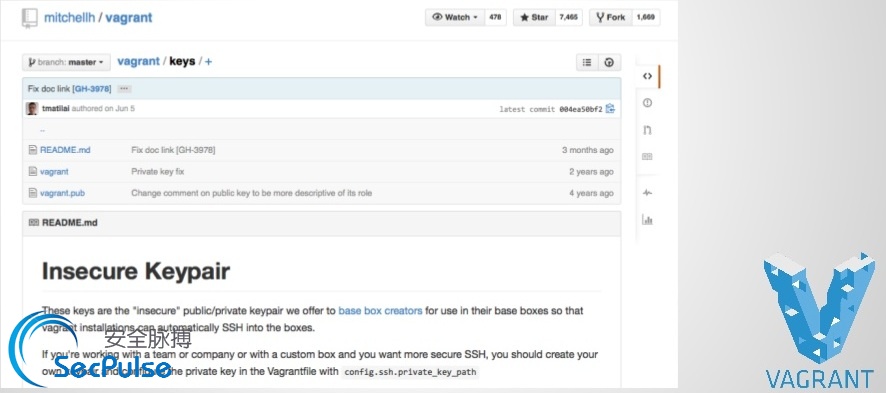Click the README.md panel header icon
This screenshot has height=393, width=886.
(x=33, y=222)
